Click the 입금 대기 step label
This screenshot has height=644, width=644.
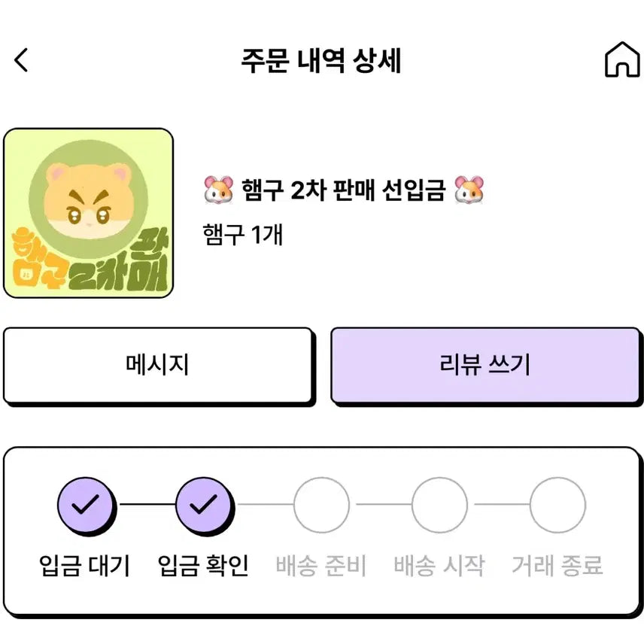85,566
